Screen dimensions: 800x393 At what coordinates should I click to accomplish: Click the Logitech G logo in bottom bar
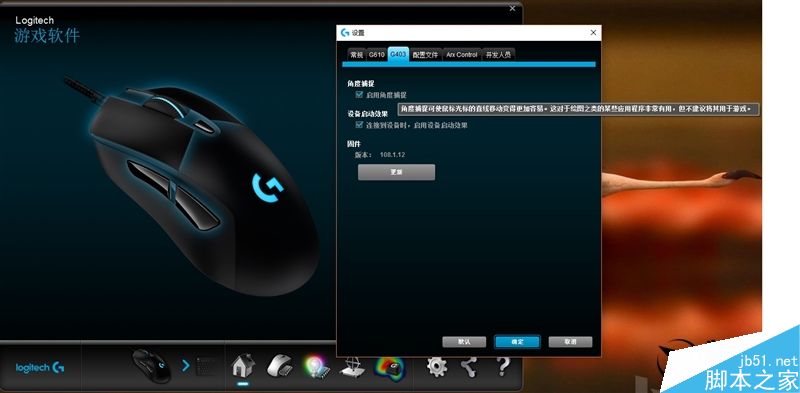40,367
